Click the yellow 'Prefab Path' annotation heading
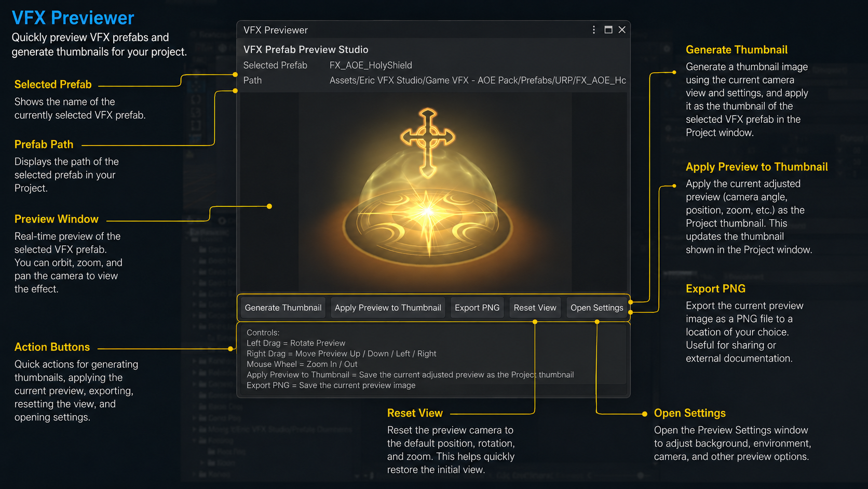 [x=44, y=144]
